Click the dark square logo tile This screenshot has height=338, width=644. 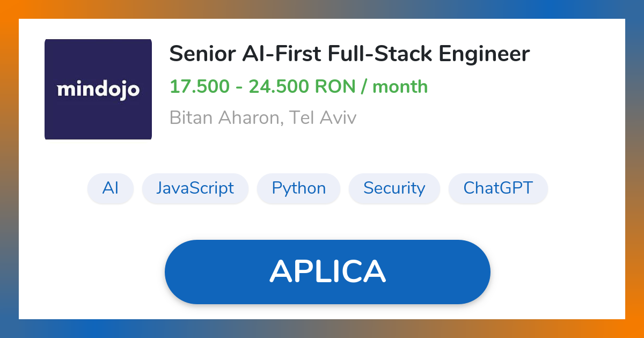[x=98, y=89]
